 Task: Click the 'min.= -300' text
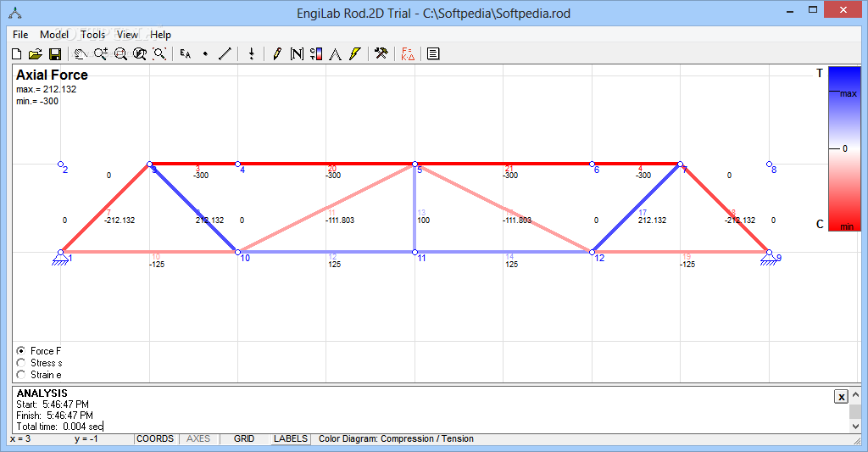(x=37, y=101)
